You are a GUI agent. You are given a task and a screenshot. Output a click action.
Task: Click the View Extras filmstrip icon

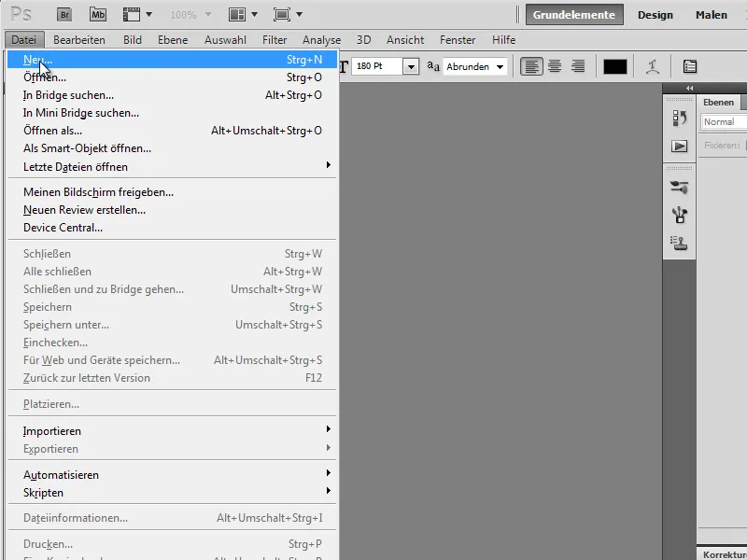131,15
